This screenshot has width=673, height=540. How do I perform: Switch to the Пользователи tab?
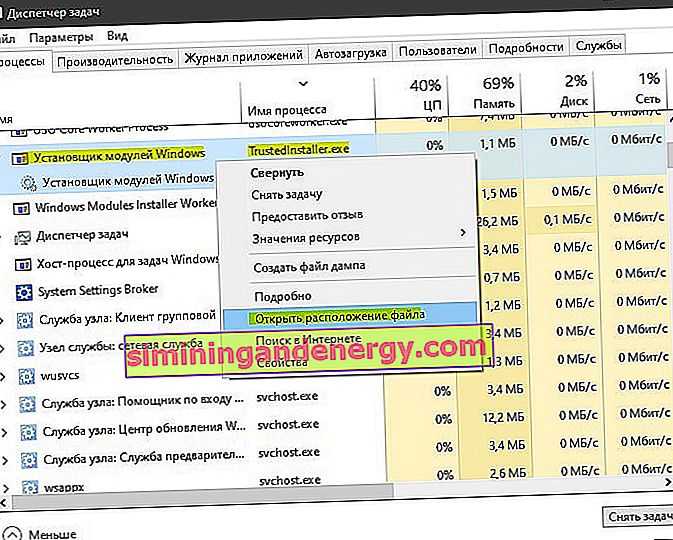click(437, 50)
